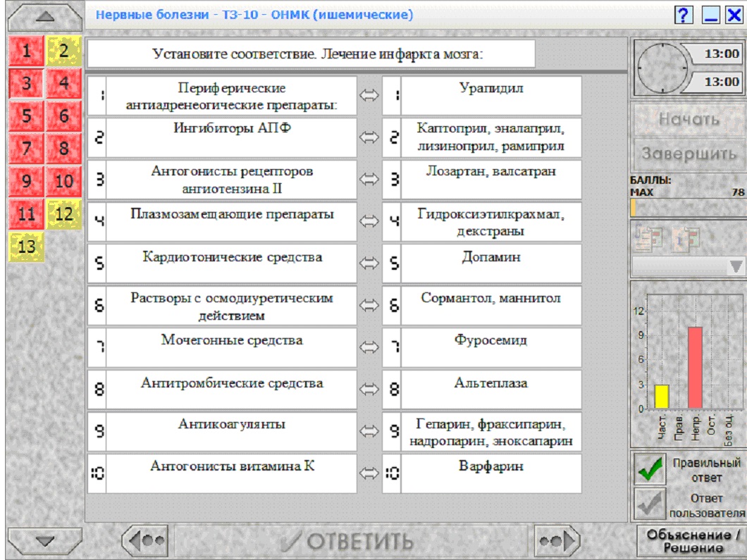Open question 5 tile
This screenshot has width=747, height=560.
point(26,116)
